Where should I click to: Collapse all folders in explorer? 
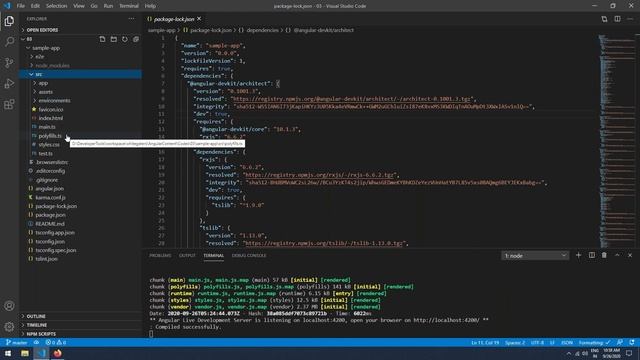point(136,39)
